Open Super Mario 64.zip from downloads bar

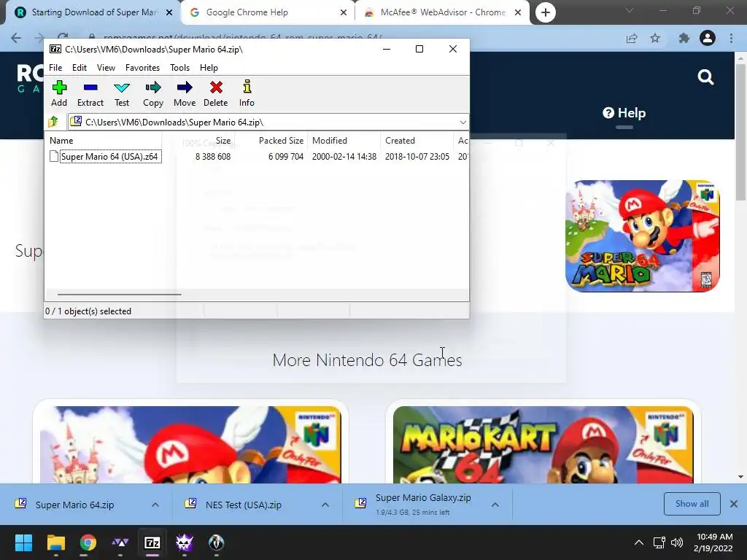[x=75, y=505]
